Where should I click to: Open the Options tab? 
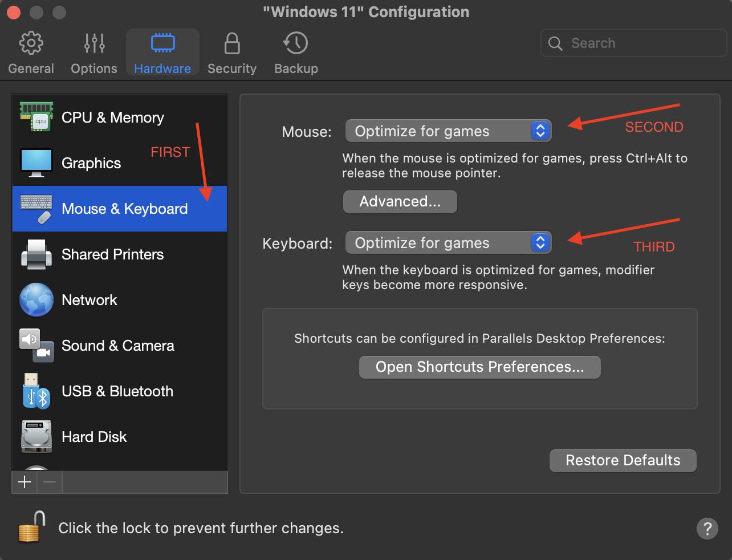click(94, 53)
